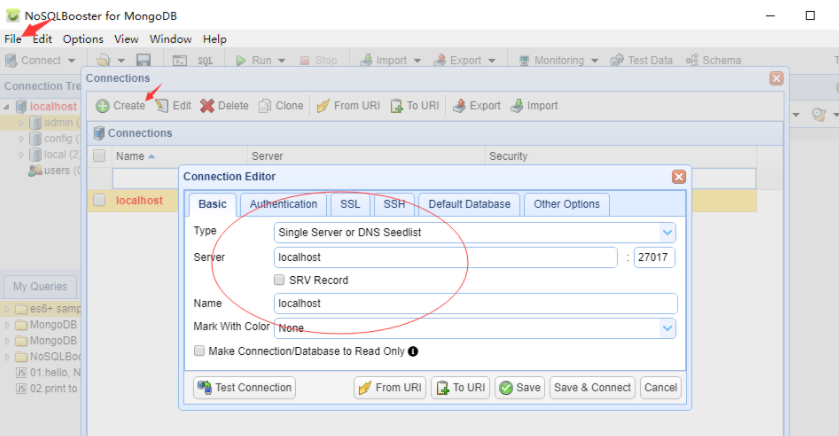This screenshot has width=839, height=436.
Task: Open the main toolbar Import dropdown arrow
Action: (417, 60)
